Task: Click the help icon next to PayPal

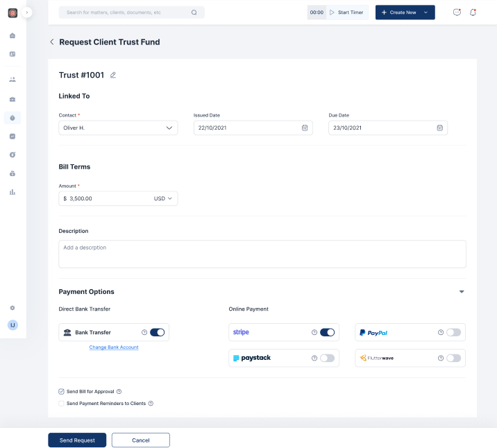Action: [441, 333]
